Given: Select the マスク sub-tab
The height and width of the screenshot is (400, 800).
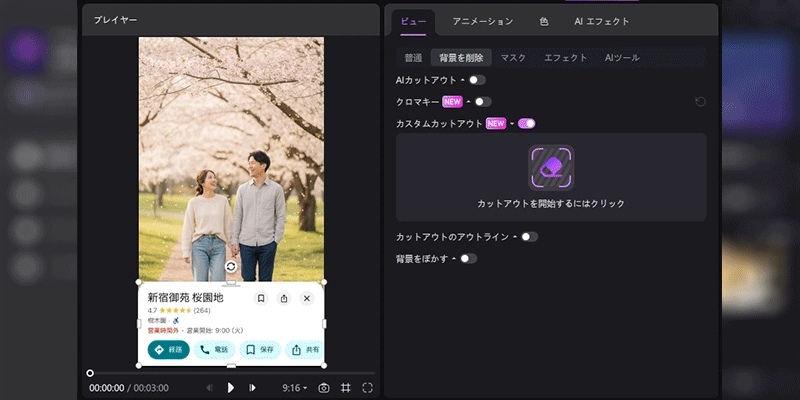Looking at the screenshot, I should (x=513, y=58).
